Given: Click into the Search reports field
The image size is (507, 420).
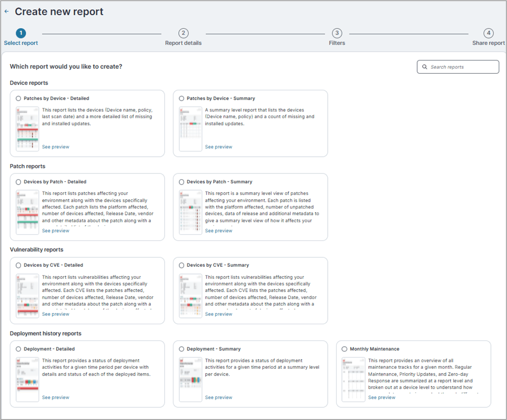Looking at the screenshot, I should [x=459, y=66].
